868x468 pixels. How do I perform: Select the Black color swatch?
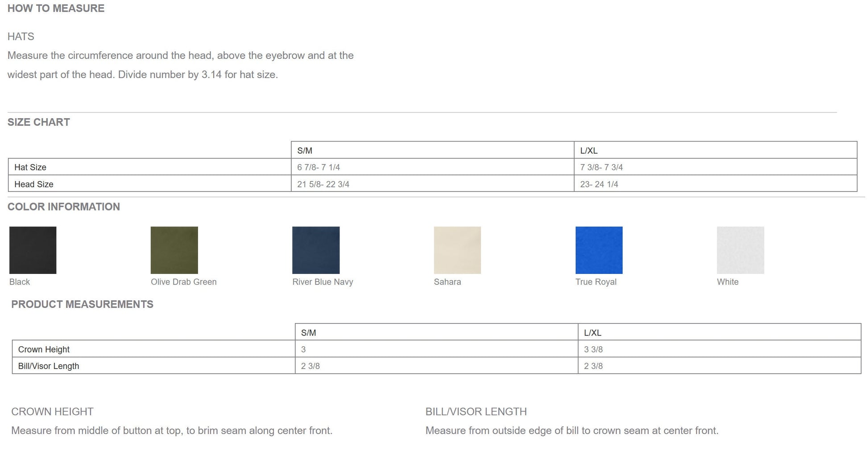pyautogui.click(x=33, y=250)
